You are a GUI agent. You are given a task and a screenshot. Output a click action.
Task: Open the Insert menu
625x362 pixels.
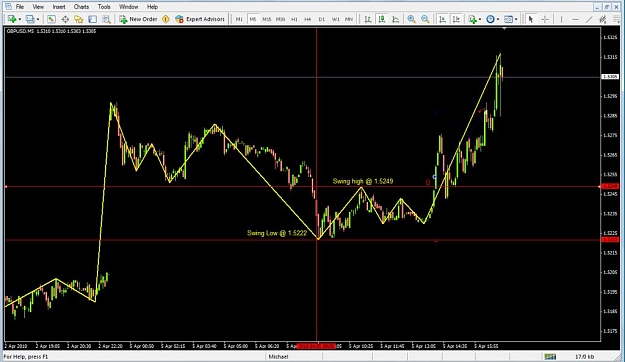point(59,7)
